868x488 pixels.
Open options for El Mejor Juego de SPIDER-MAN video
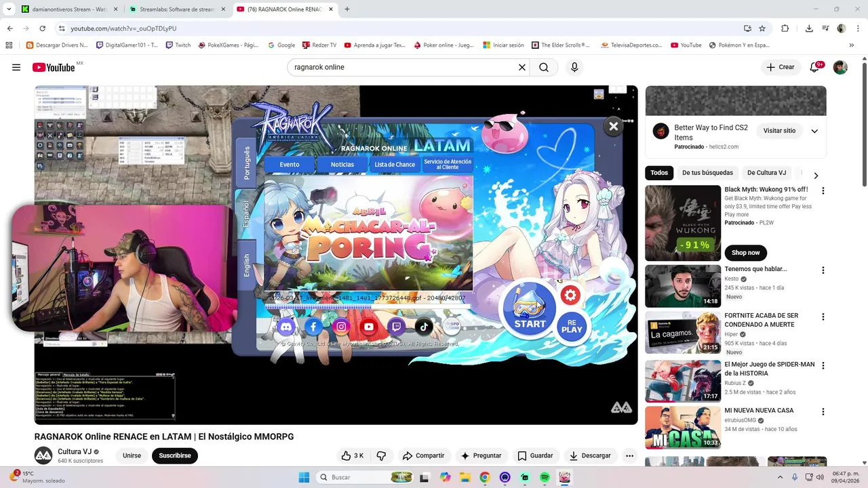click(x=823, y=365)
